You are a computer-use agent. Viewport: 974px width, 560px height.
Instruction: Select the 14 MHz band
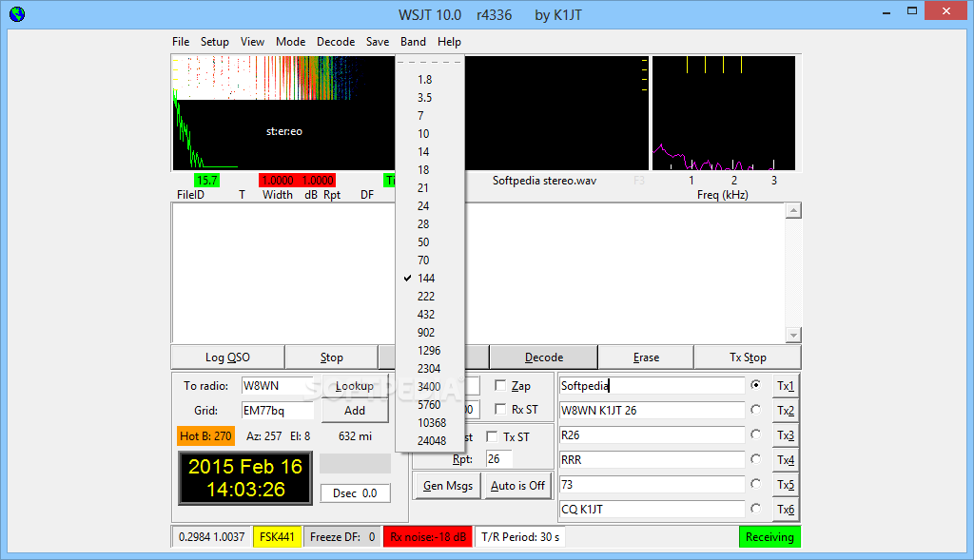(x=430, y=151)
